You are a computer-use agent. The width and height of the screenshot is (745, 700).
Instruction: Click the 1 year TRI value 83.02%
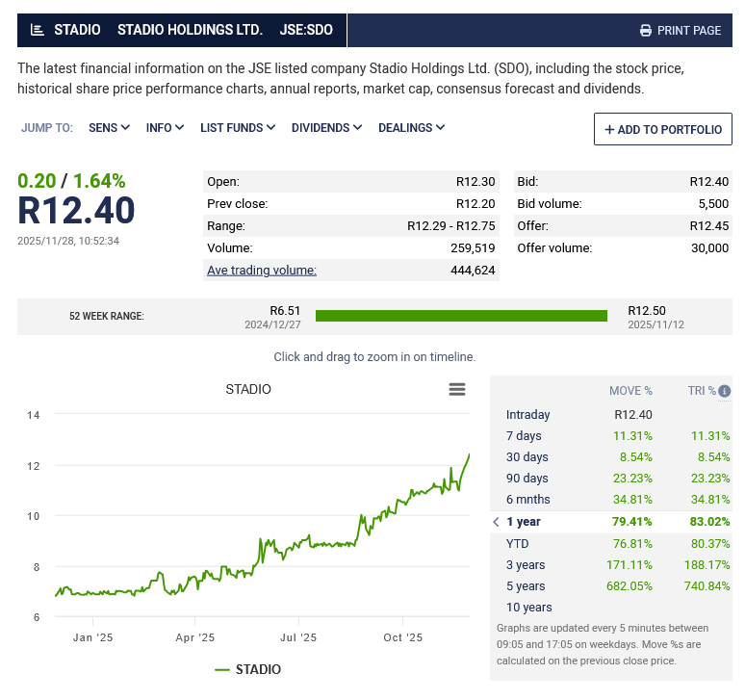pos(709,522)
